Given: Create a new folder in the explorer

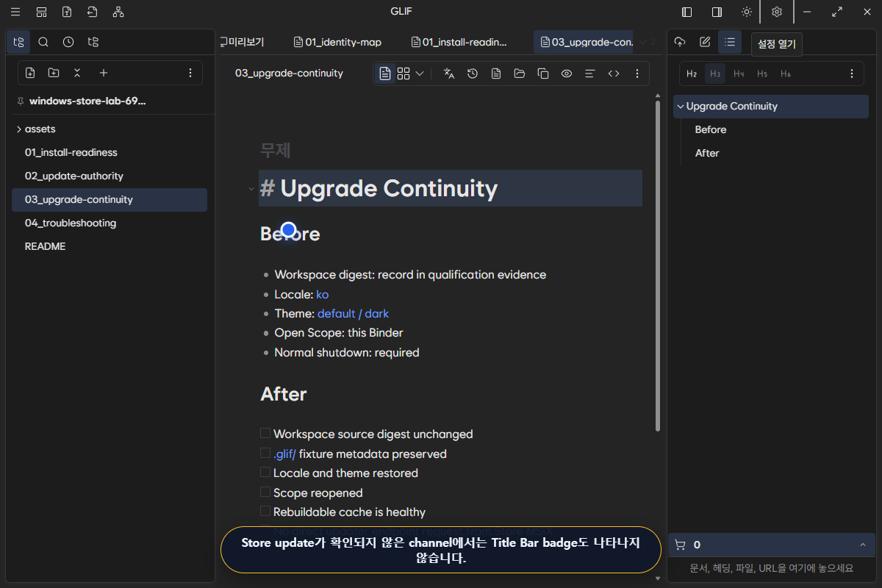Looking at the screenshot, I should click(54, 73).
